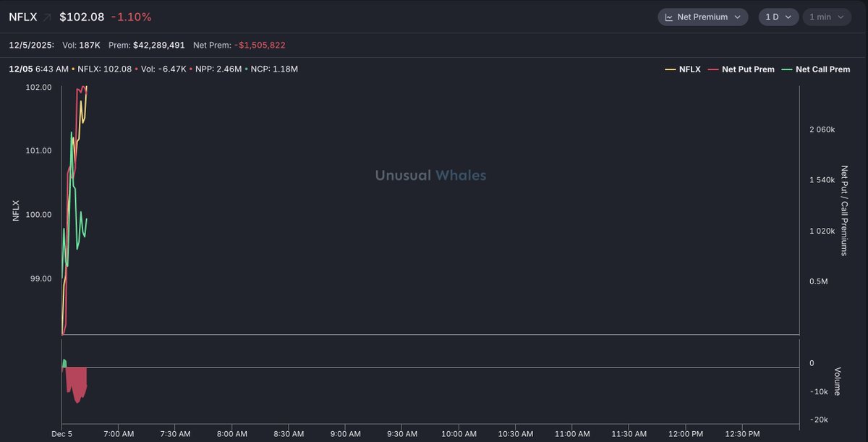Click the green positive volume bar
The image size is (868, 442).
[x=64, y=363]
